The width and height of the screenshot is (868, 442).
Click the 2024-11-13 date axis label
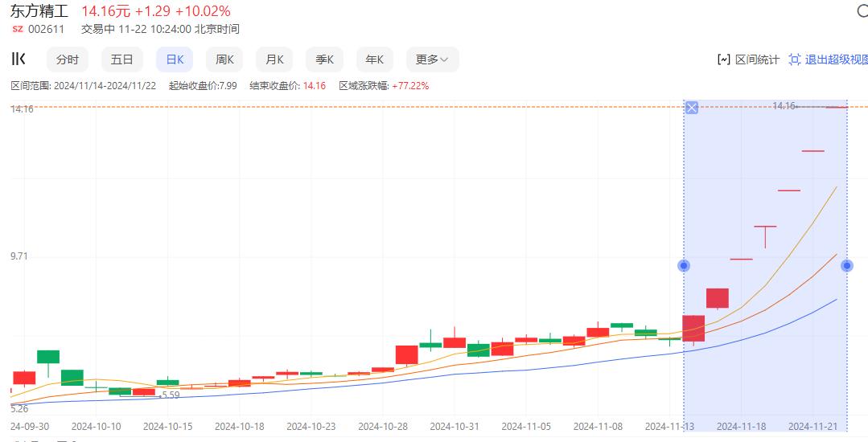(x=670, y=427)
